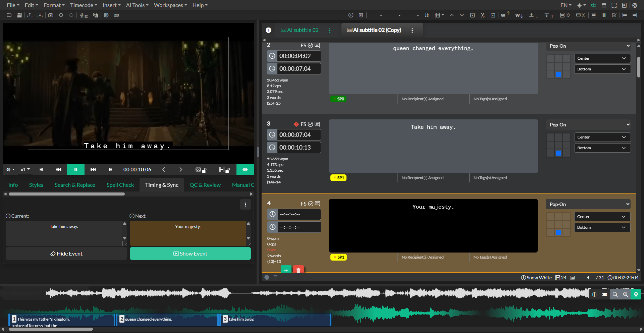644x333 pixels.
Task: Click the trash icon in the top toolbar
Action: click(x=361, y=15)
